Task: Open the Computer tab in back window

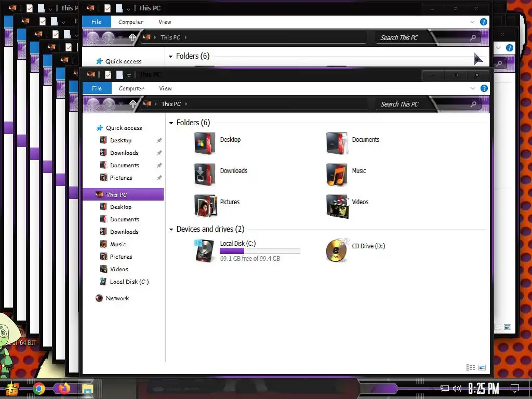Action: click(x=130, y=22)
